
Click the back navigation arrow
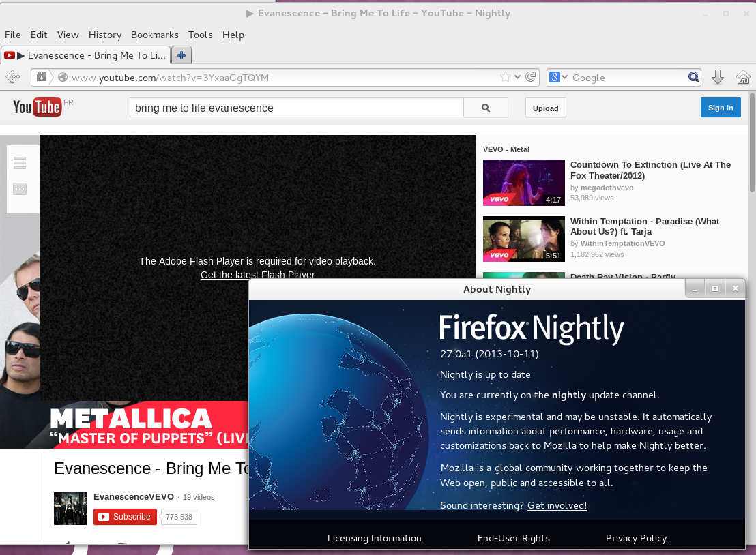point(12,77)
